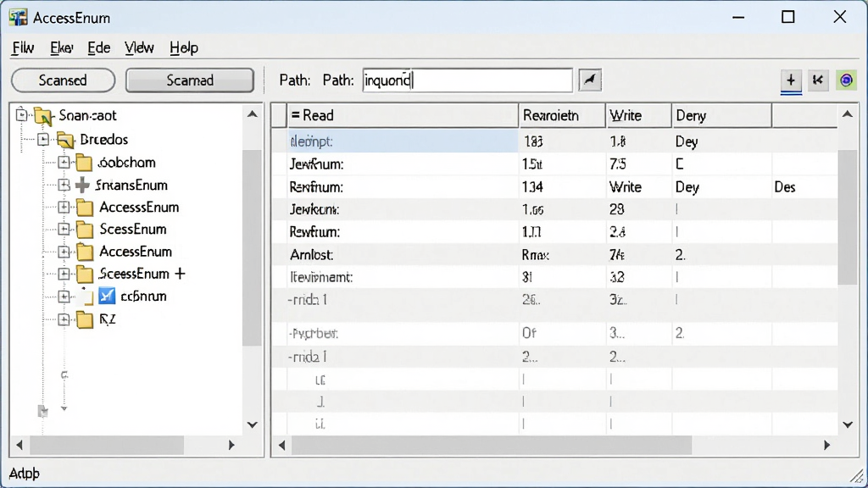Sort by the Read column header
This screenshot has width=868, height=488.
(403, 115)
